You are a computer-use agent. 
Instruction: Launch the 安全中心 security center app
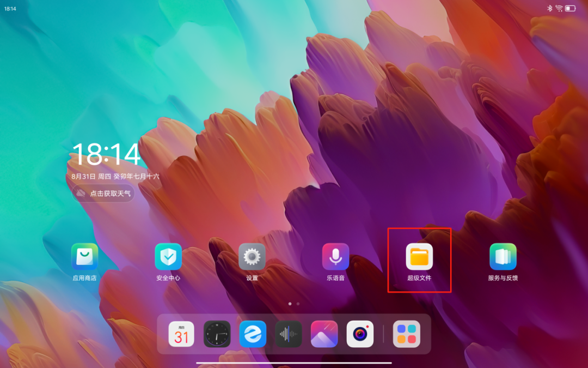168,257
